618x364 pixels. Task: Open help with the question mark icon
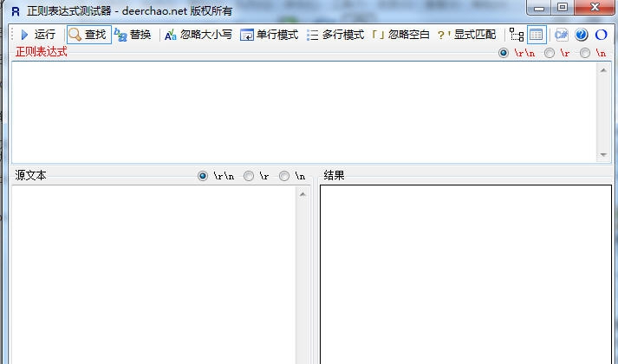tap(581, 35)
